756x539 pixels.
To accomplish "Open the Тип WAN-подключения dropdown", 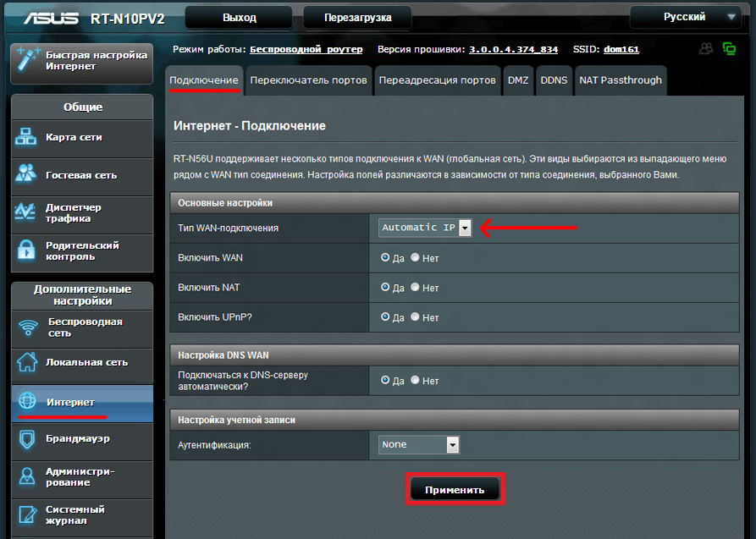I will point(465,228).
